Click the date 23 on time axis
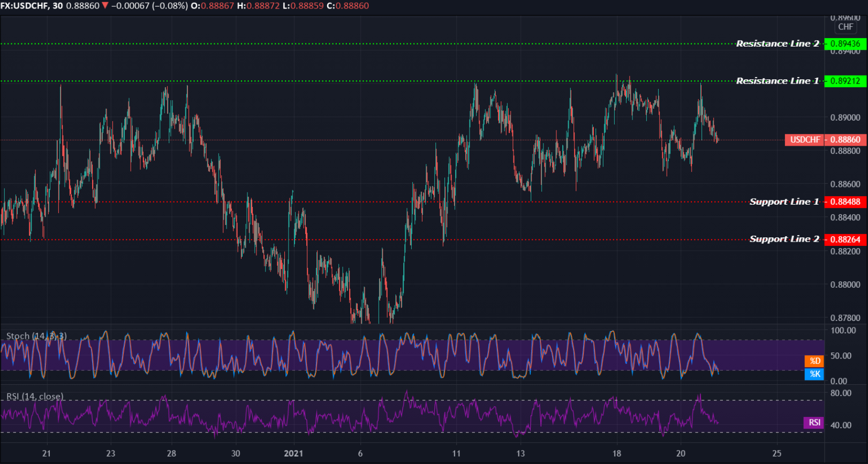Screen dimensions: 868x464 pyautogui.click(x=110, y=453)
